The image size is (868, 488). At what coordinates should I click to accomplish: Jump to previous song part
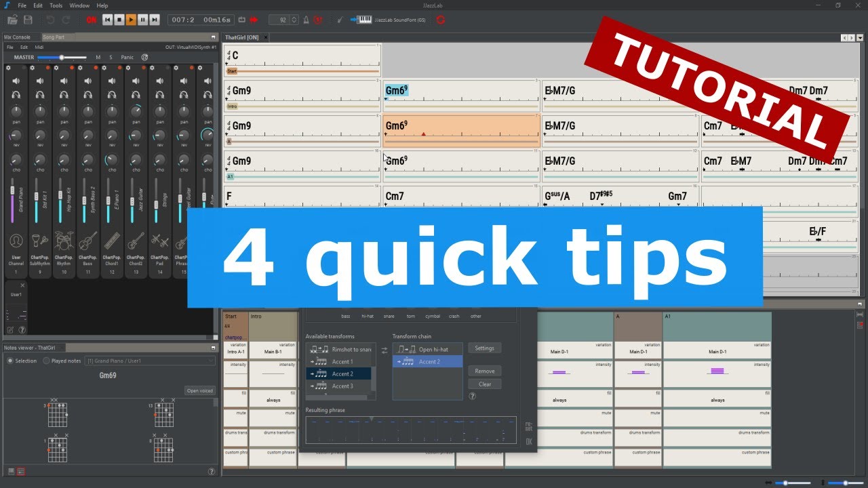(108, 20)
